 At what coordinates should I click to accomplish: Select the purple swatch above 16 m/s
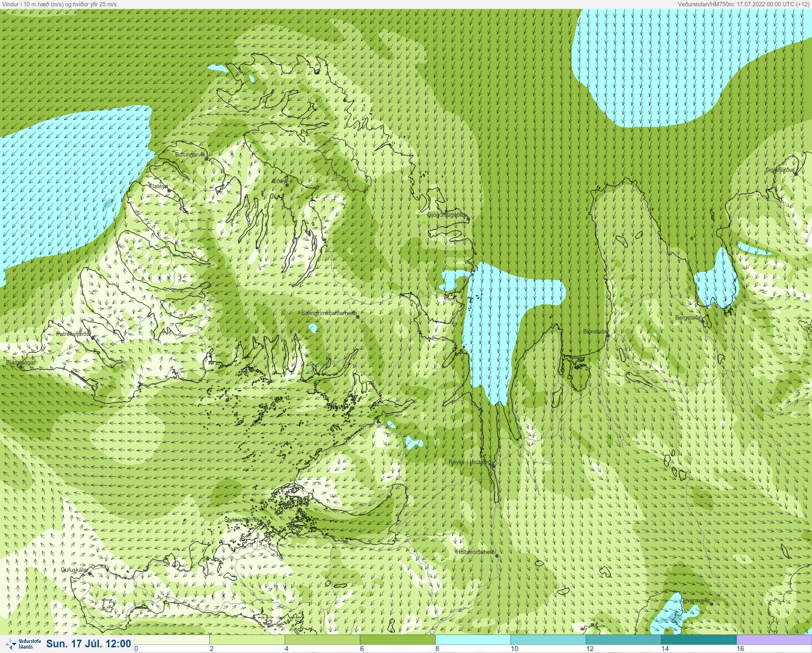click(x=774, y=640)
